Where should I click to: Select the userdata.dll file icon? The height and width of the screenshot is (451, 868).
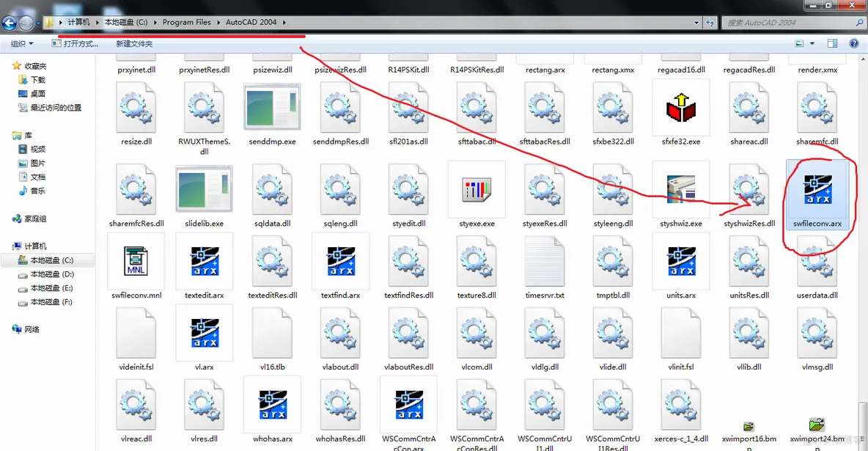[817, 261]
